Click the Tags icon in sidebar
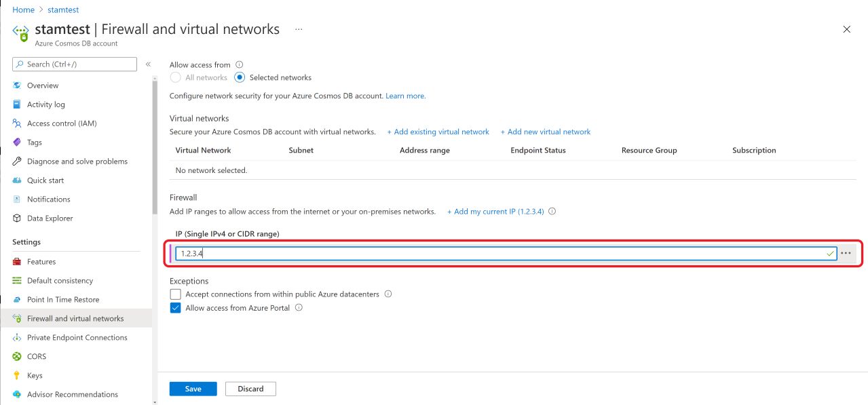 [x=17, y=142]
